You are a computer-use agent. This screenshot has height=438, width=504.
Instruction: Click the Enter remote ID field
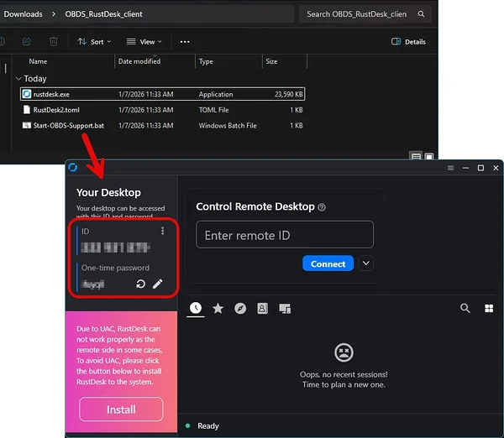285,235
